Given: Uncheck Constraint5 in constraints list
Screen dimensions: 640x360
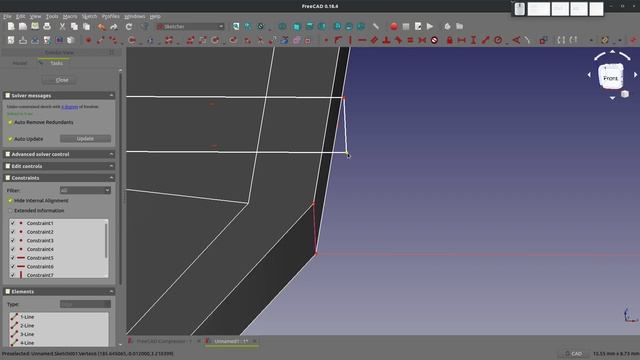Looking at the screenshot, I should [x=13, y=258].
